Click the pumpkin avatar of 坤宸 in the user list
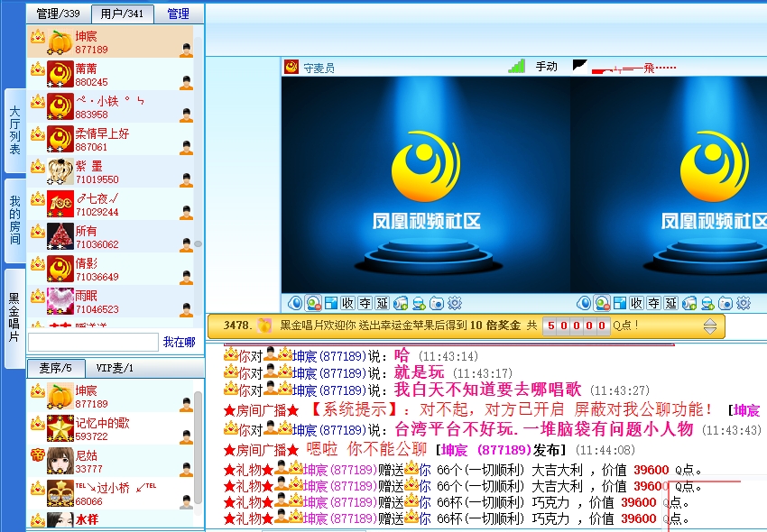 pos(60,42)
